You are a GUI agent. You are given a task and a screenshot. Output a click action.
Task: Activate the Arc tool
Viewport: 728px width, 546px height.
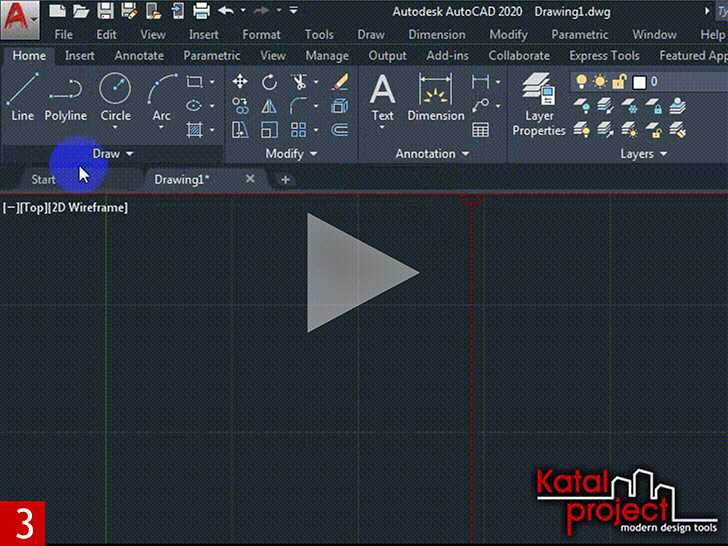(x=162, y=98)
